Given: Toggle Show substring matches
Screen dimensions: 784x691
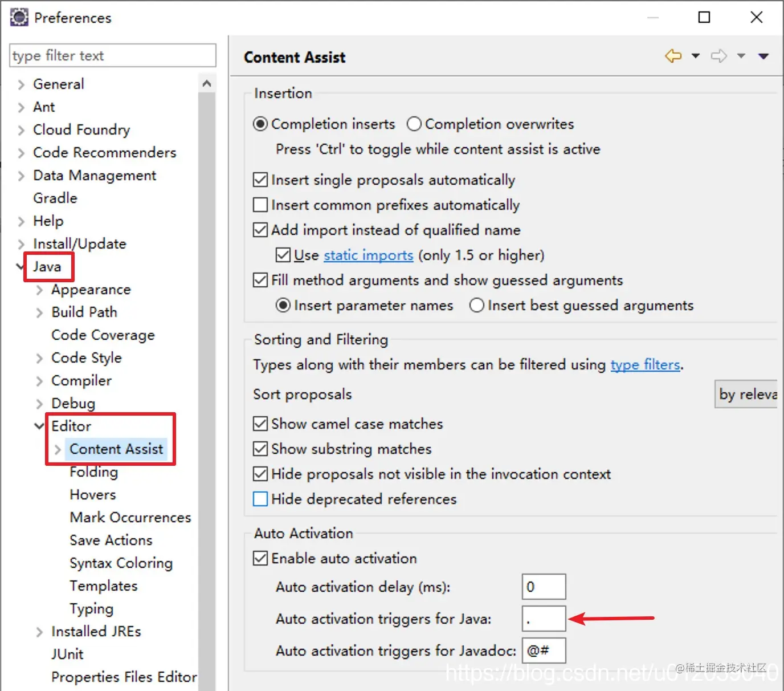Looking at the screenshot, I should [x=260, y=449].
